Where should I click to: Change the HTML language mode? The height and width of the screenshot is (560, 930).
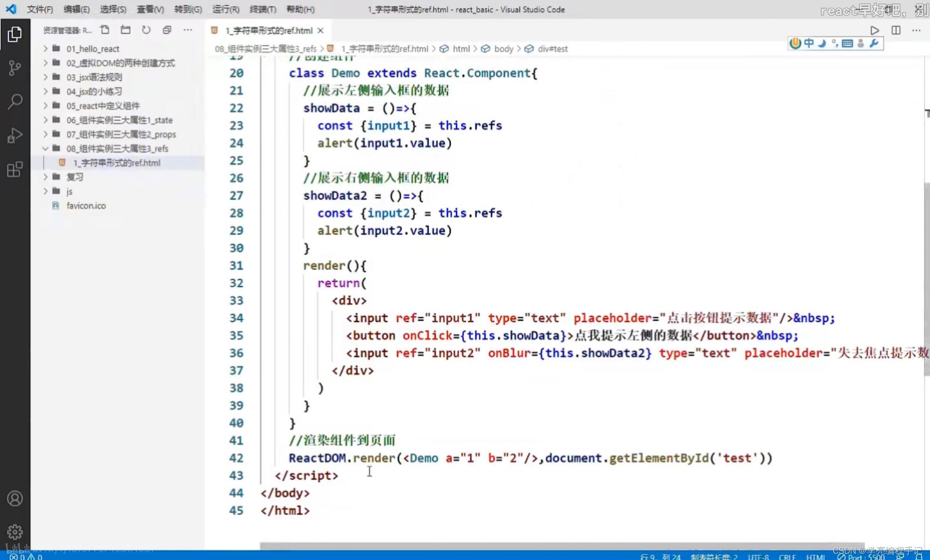pyautogui.click(x=816, y=557)
